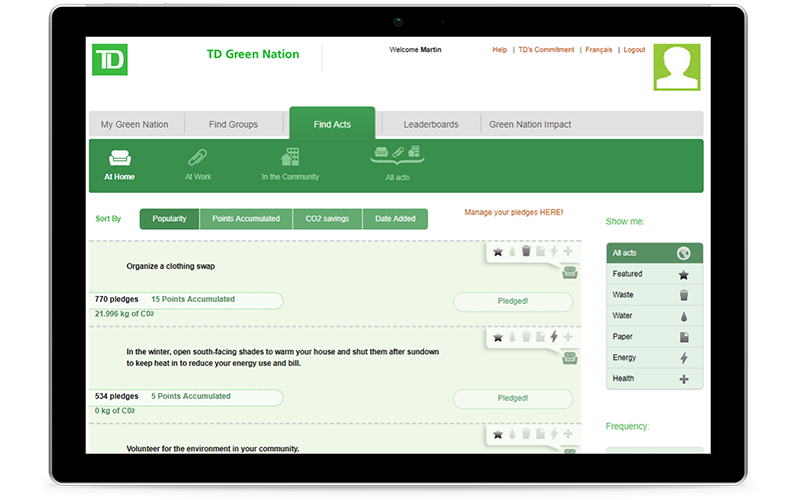Click 534 pledges text
Viewport: 800px width, 500px height.
116,396
